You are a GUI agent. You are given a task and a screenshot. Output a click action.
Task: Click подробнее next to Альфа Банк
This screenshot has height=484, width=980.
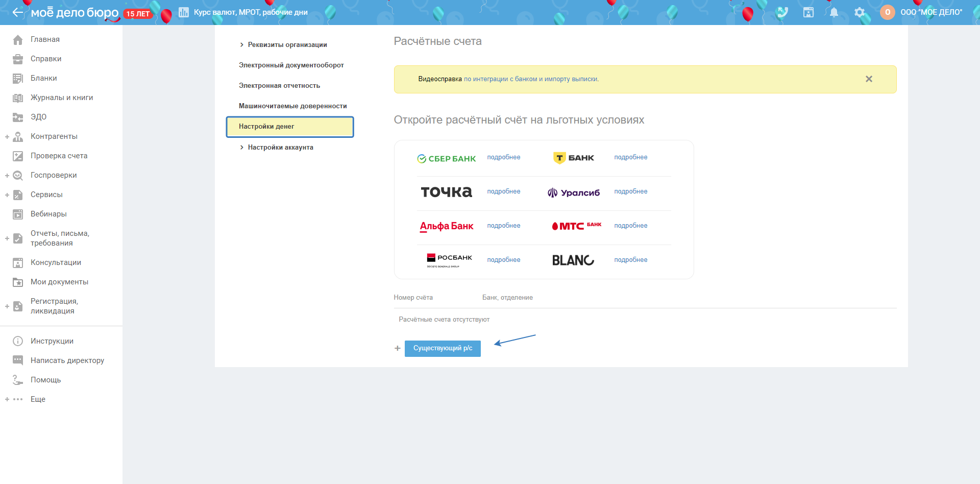(504, 226)
